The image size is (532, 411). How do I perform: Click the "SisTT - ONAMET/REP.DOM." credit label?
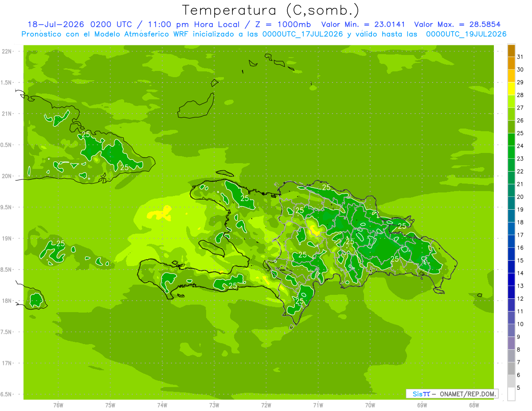(452, 394)
